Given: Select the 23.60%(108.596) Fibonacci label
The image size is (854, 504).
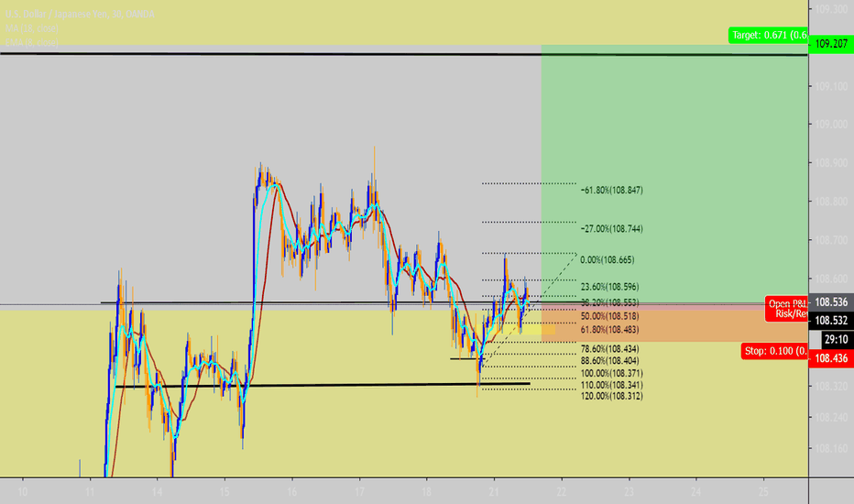Looking at the screenshot, I should point(609,287).
